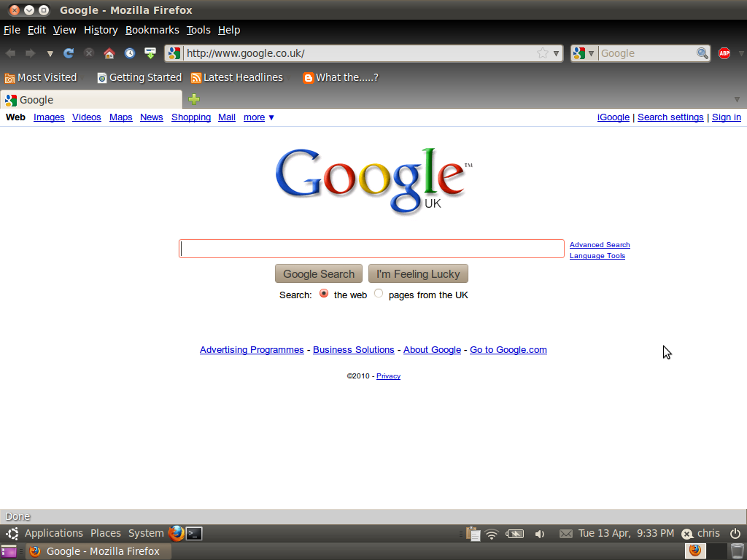Open the Ubuntu logo main menu
The height and width of the screenshot is (560, 747).
tap(12, 533)
